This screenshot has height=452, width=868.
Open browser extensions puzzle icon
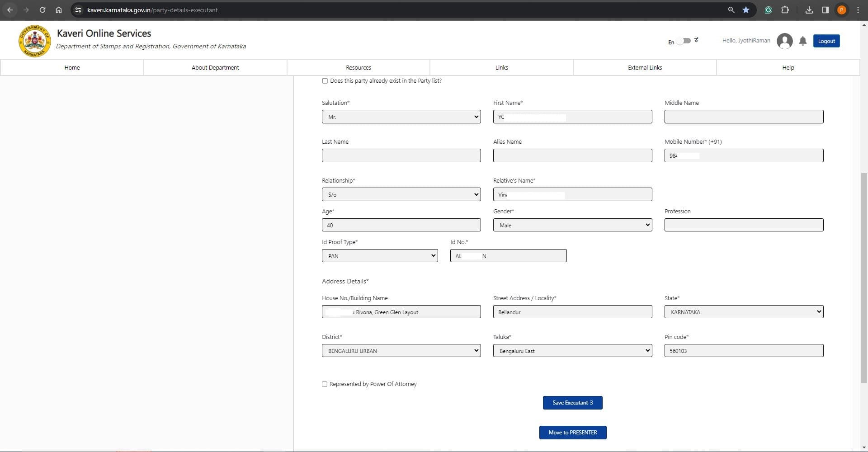click(785, 10)
